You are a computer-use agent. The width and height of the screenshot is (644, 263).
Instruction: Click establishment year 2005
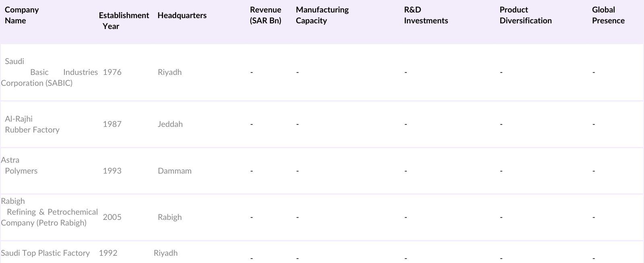tap(112, 217)
